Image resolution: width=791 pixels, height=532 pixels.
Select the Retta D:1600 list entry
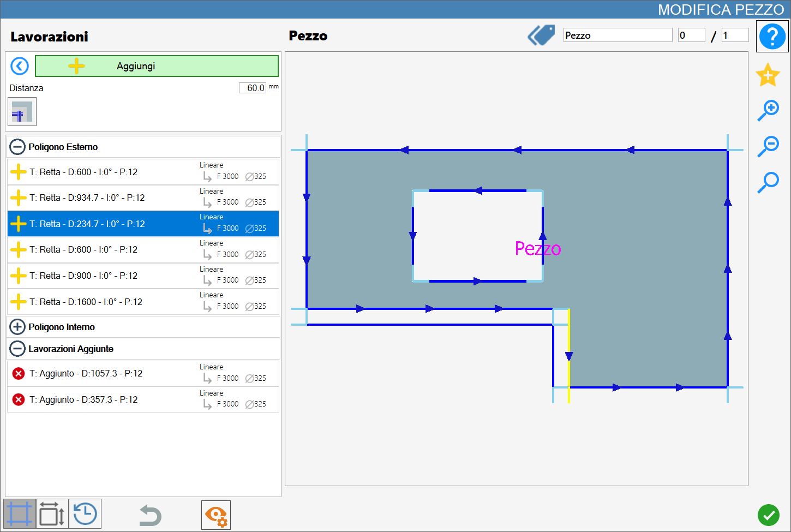[x=143, y=302]
